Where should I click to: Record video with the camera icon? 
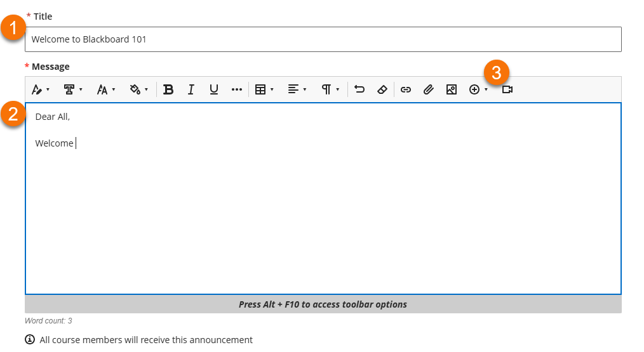(507, 89)
